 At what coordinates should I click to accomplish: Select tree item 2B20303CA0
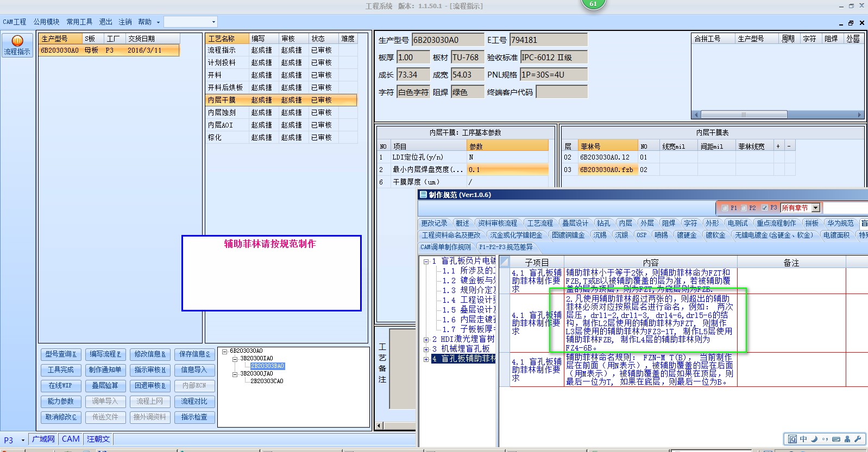pyautogui.click(x=267, y=381)
